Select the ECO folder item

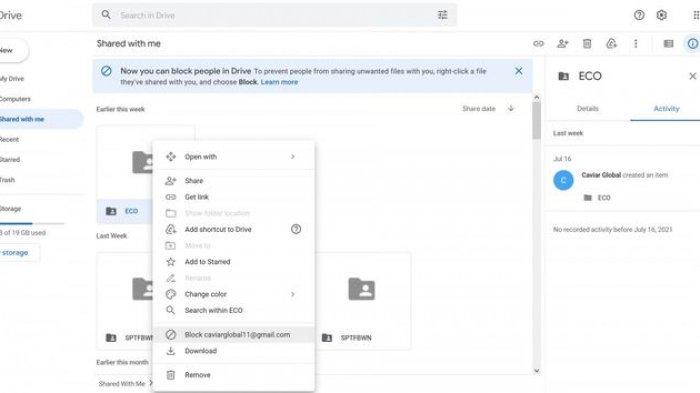(124, 175)
